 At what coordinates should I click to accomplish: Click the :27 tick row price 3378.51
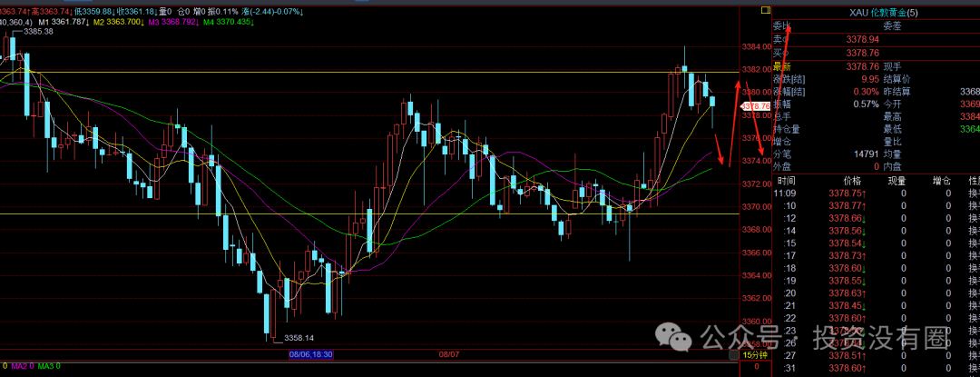click(847, 355)
